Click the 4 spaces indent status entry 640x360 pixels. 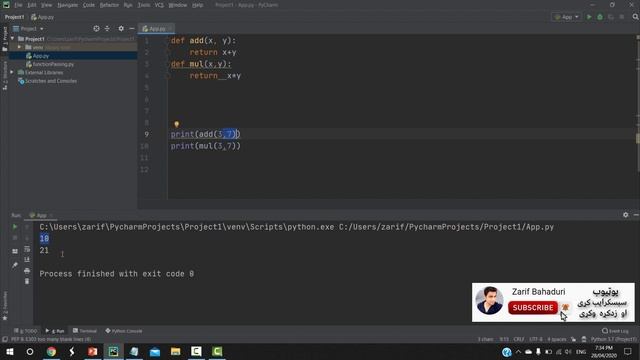coord(557,339)
